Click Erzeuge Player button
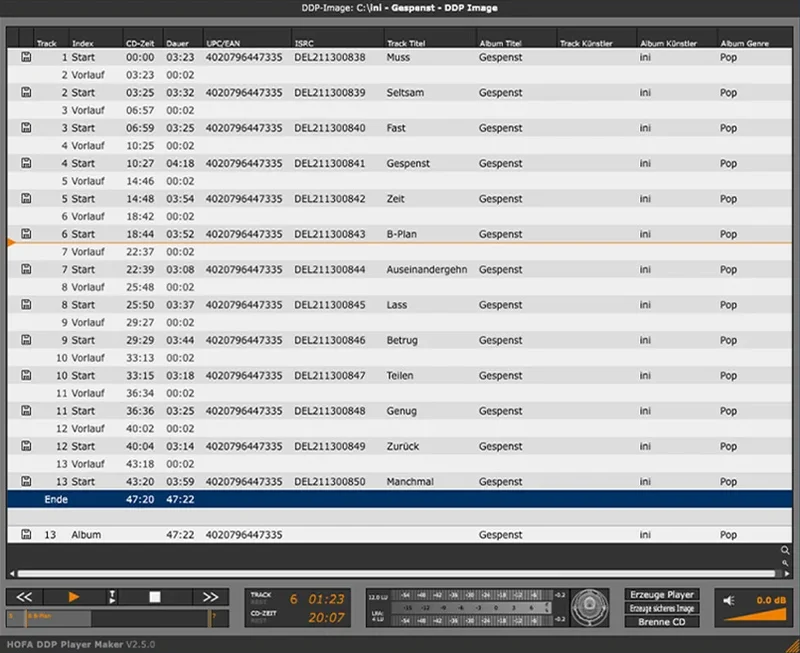The width and height of the screenshot is (800, 653). pos(662,595)
